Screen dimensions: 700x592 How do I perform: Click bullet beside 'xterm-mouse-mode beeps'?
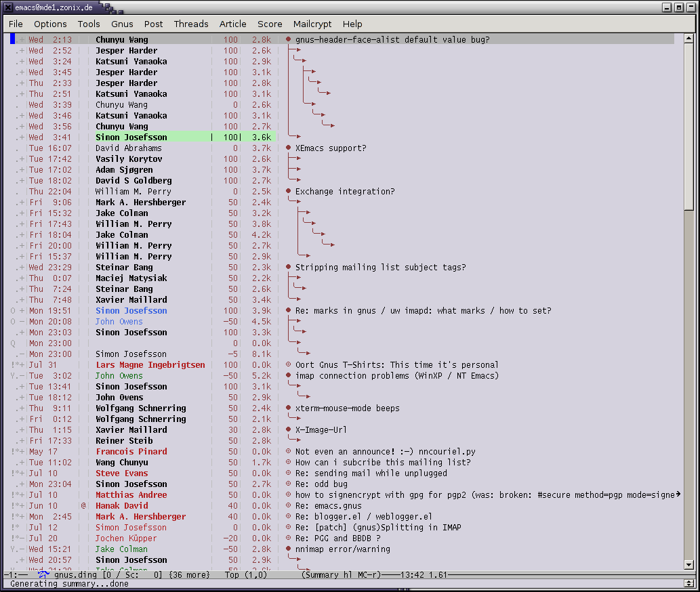pyautogui.click(x=289, y=408)
